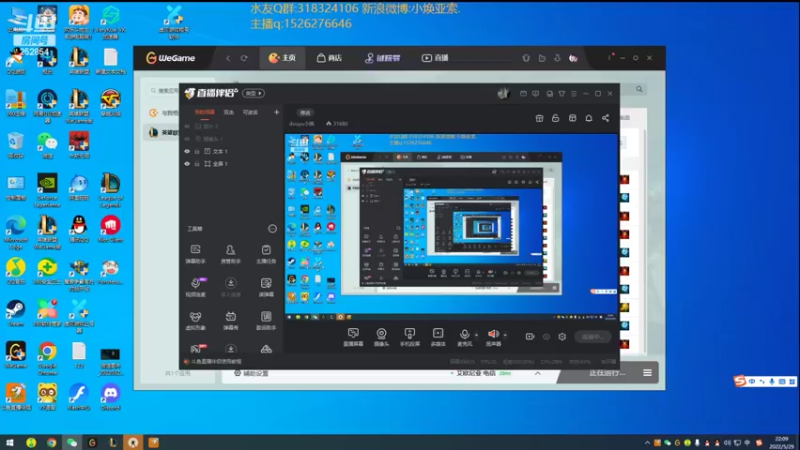800x450 pixels.
Task: Click the lock icon above preview
Action: point(556,118)
